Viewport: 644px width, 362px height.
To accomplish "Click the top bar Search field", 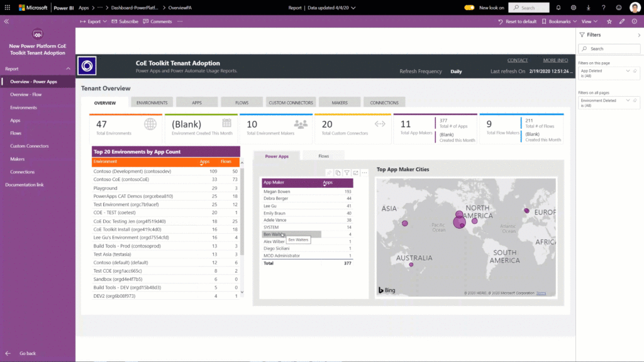I will coord(528,8).
